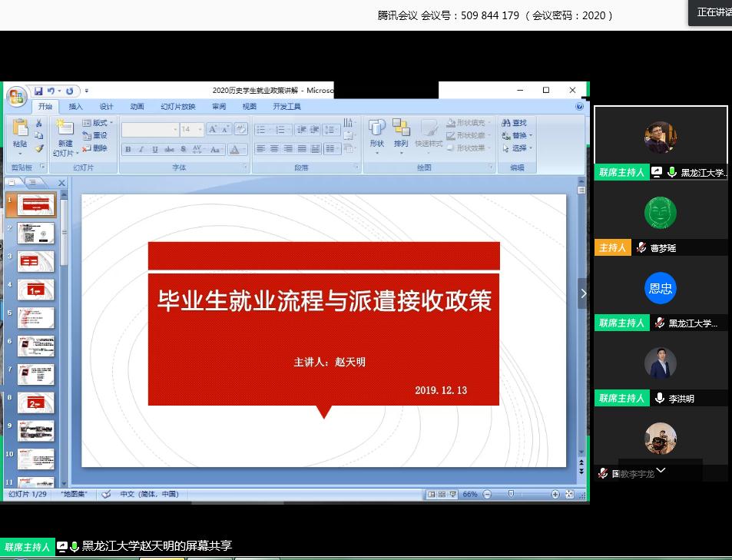Expand participant list with the down chevron
732x560 pixels.
coord(660,470)
